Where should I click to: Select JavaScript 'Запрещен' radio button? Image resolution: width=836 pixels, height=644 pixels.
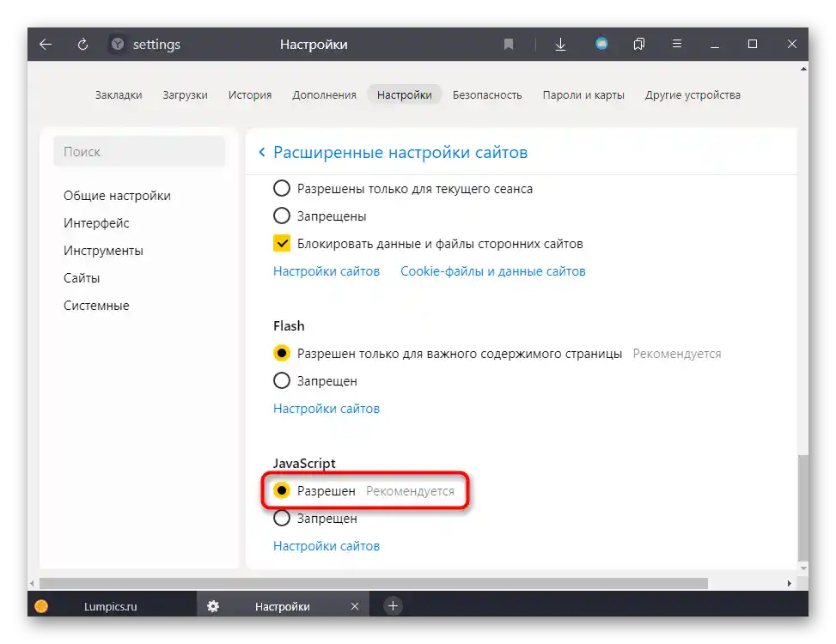[282, 518]
